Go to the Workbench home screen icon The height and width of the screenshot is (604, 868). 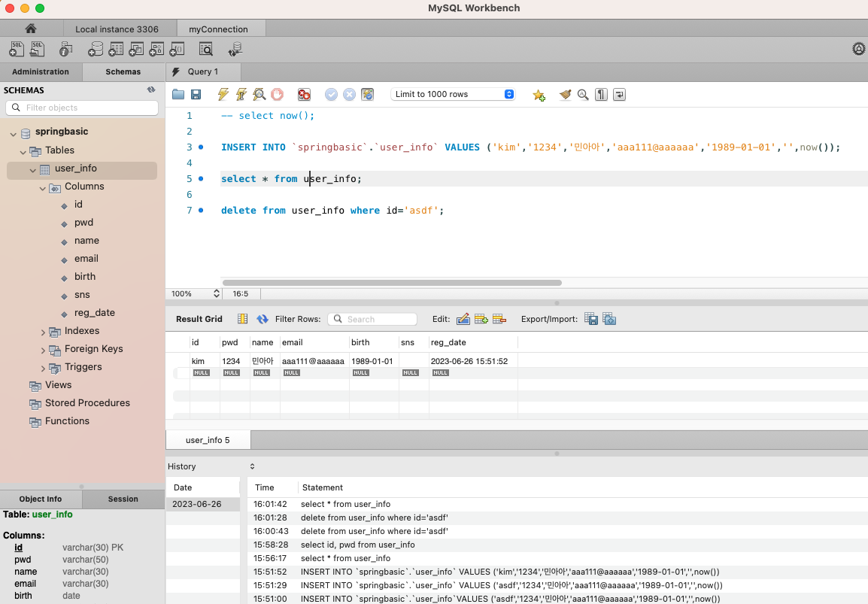[30, 29]
